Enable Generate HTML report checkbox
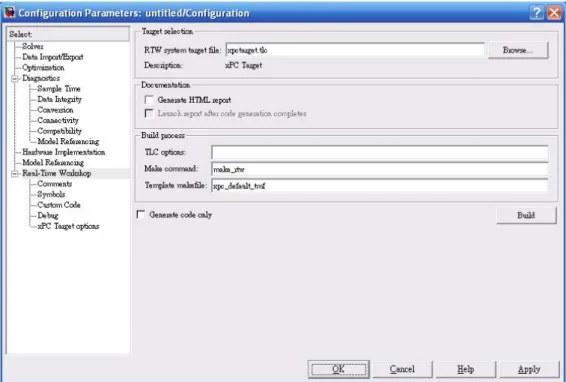This screenshot has width=566, height=382. pos(149,100)
